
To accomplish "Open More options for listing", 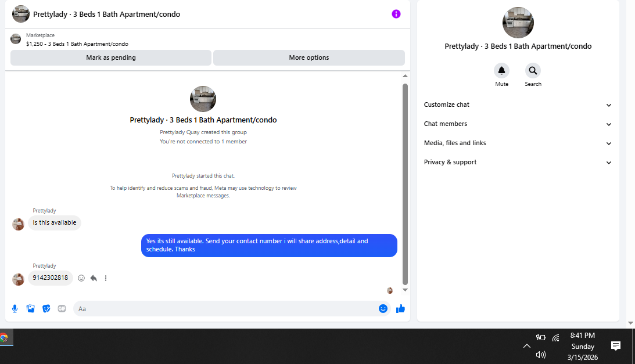I will click(309, 57).
